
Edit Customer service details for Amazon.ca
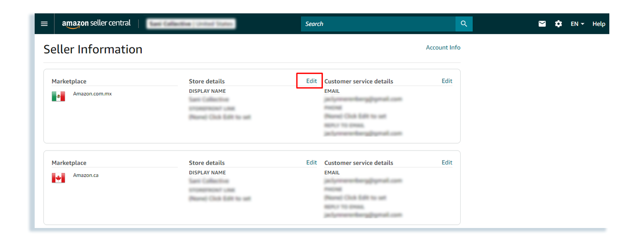click(447, 163)
